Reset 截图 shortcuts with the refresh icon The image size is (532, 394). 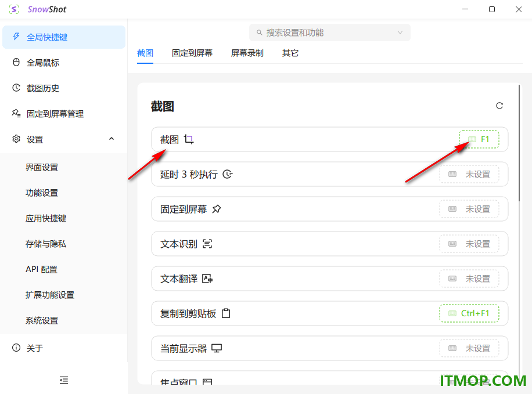[x=499, y=106]
